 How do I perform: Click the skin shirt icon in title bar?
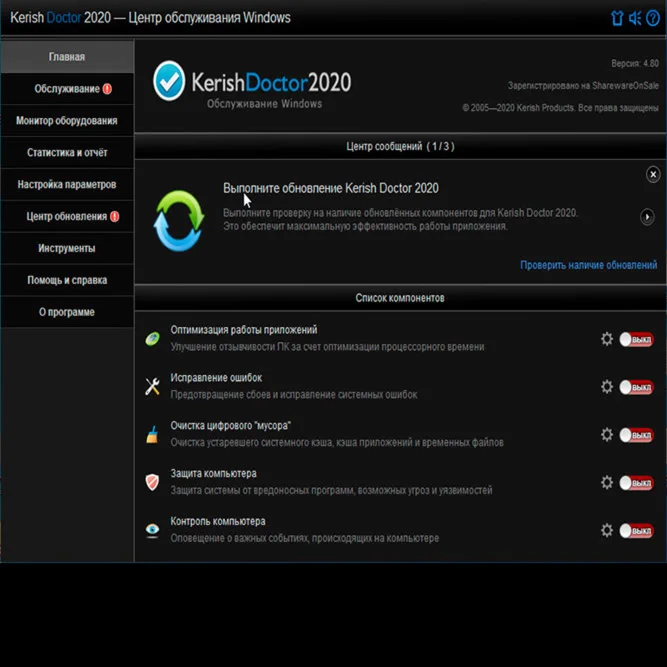pos(617,18)
